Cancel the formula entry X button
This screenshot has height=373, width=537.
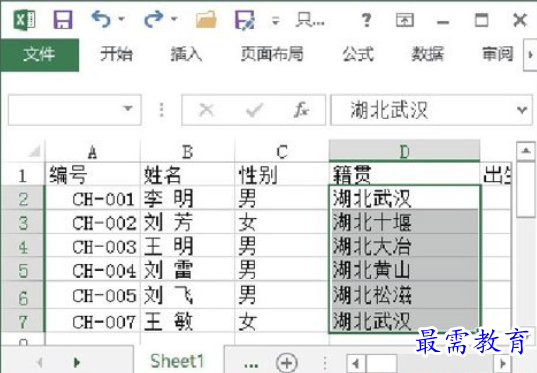206,110
